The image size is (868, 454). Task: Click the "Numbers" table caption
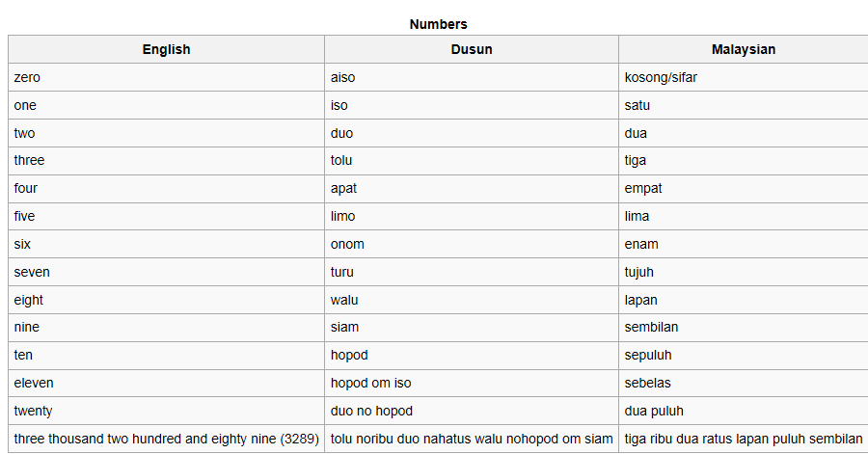(438, 24)
